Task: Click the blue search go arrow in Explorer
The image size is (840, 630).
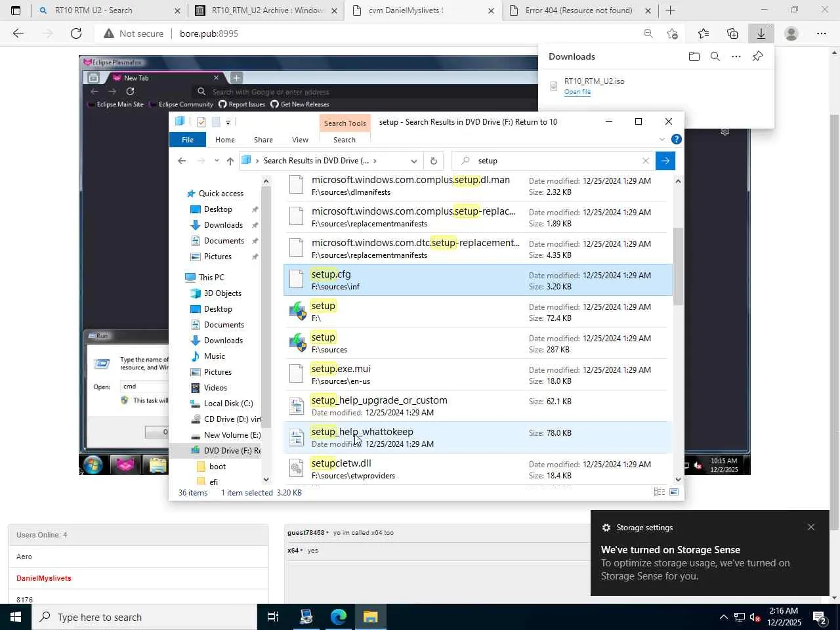Action: 665,161
